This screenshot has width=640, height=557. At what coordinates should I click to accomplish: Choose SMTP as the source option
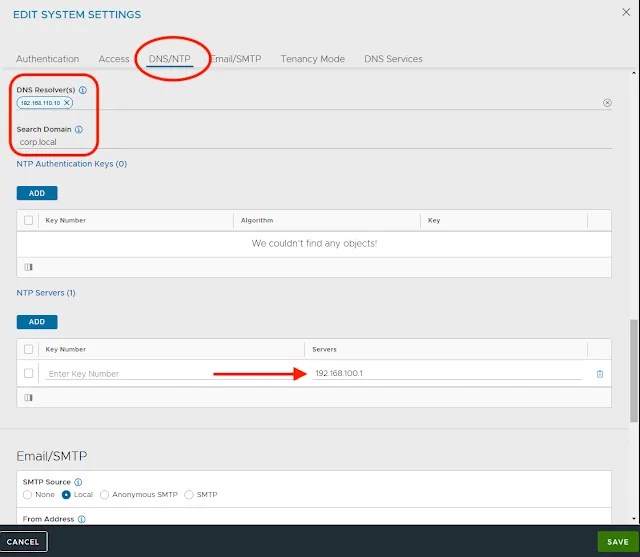click(189, 495)
